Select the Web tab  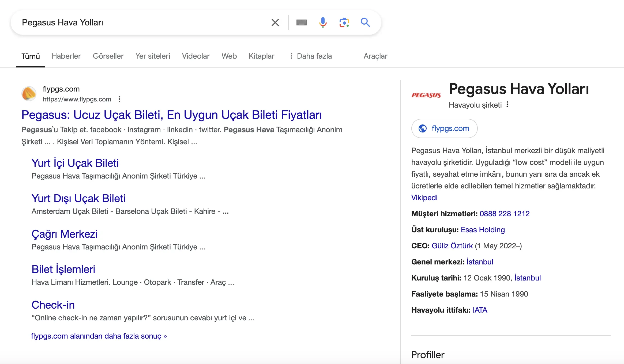point(229,56)
